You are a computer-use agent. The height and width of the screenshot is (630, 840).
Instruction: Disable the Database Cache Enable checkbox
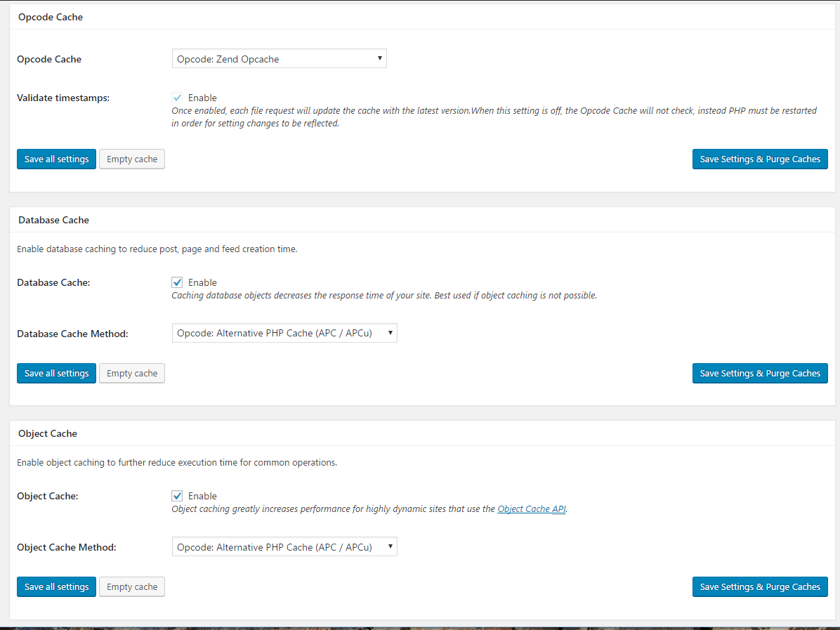point(177,282)
